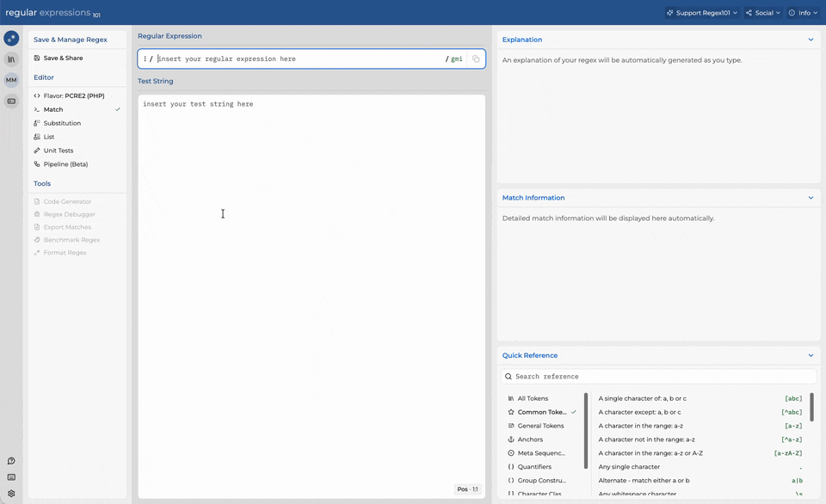Click the List function icon
The width and height of the screenshot is (826, 504).
click(37, 137)
